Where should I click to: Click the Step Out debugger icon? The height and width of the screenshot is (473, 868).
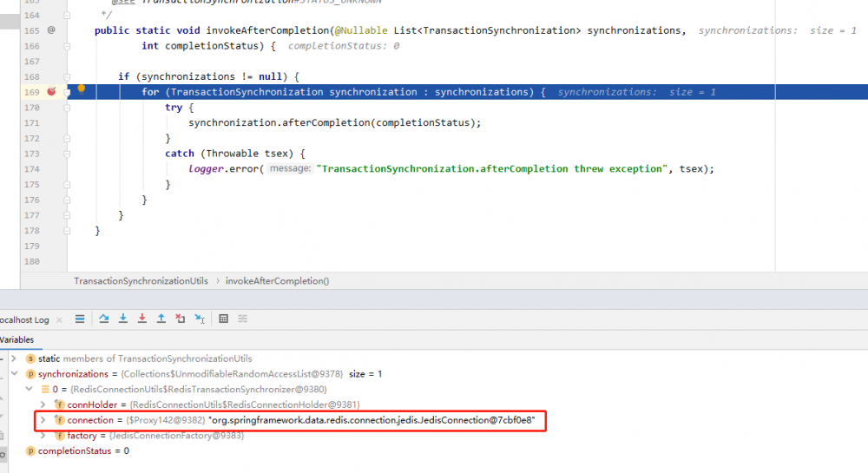(x=161, y=319)
